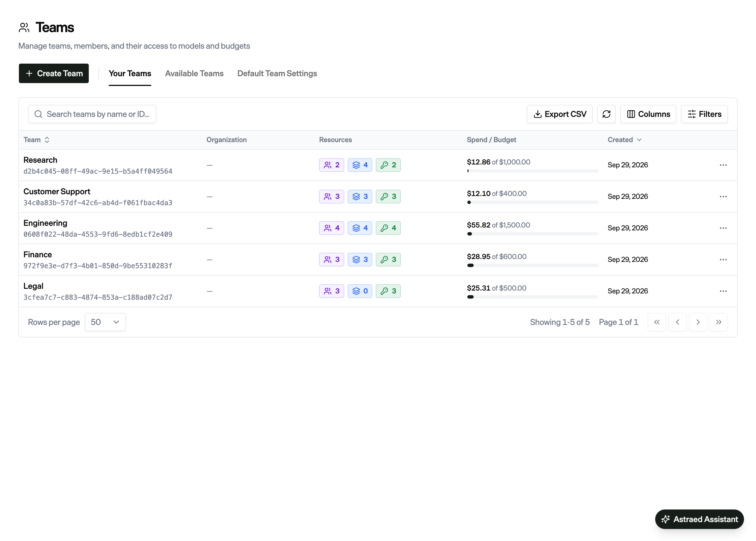
Task: Open the Legal team name
Action: tap(33, 286)
